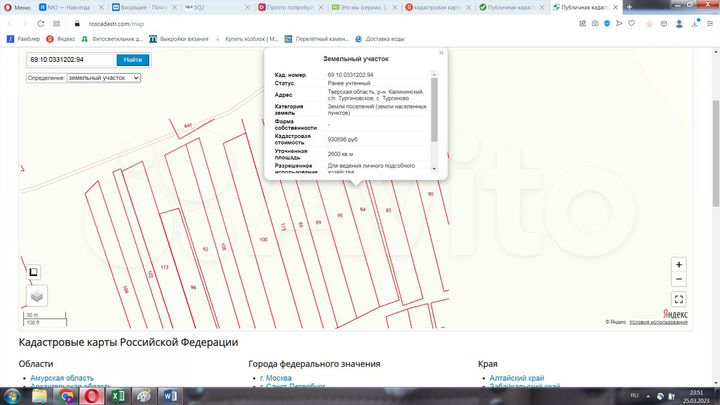Open a new browser tab
The height and width of the screenshot is (405, 720).
[x=630, y=7]
